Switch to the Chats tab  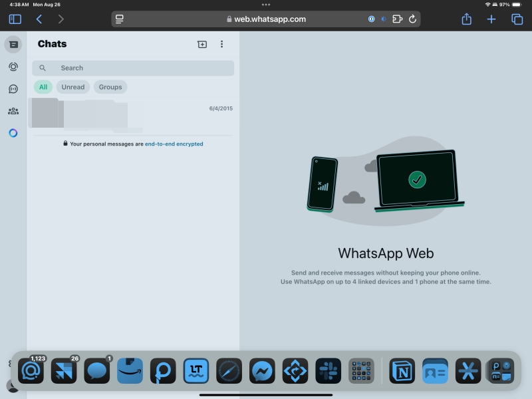coord(13,44)
